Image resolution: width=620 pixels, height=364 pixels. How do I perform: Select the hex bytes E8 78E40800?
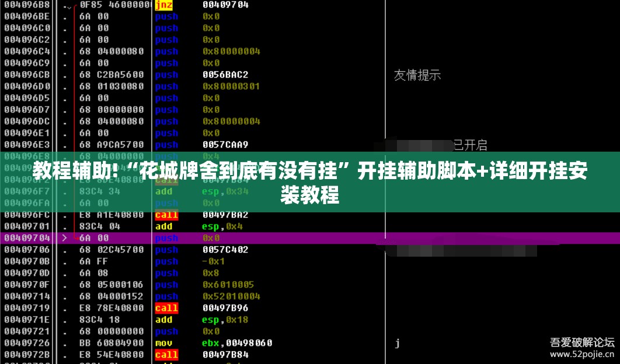point(112,308)
